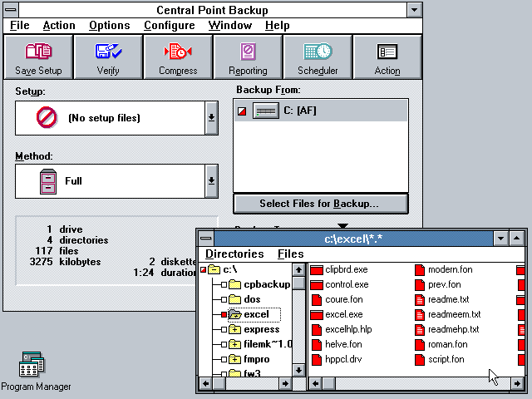Open the Options menu

coord(109,26)
